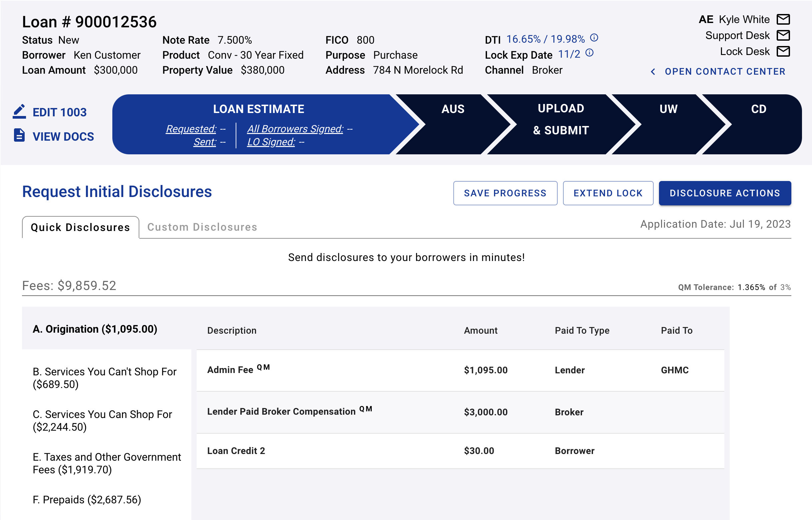Viewport: 812px width, 520px height.
Task: Click the Borrower paid-to type cell
Action: click(574, 451)
